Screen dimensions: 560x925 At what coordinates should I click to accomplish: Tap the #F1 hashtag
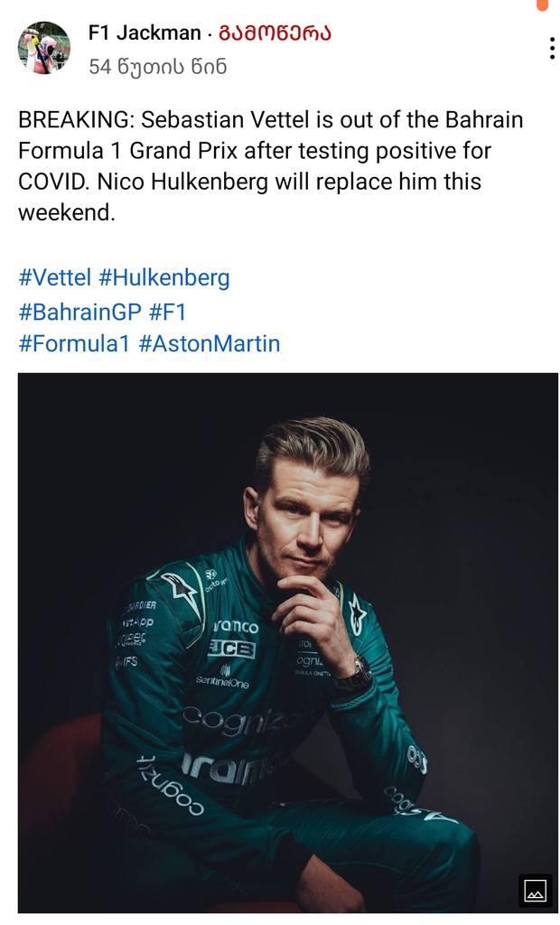click(x=167, y=312)
